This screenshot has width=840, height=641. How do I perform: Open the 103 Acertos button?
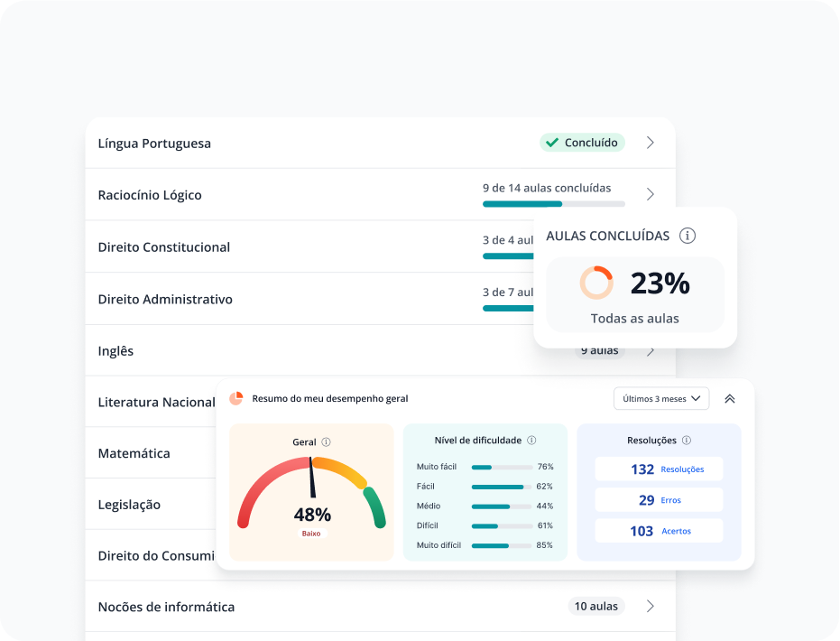[x=659, y=531]
